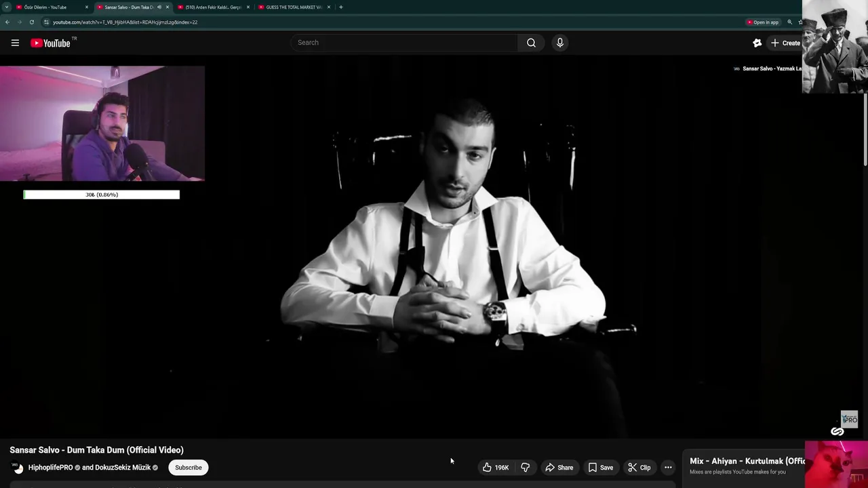This screenshot has width=868, height=488.
Task: Click the video title Sansar Salvo - Dum Taka Dum
Action: click(96, 450)
